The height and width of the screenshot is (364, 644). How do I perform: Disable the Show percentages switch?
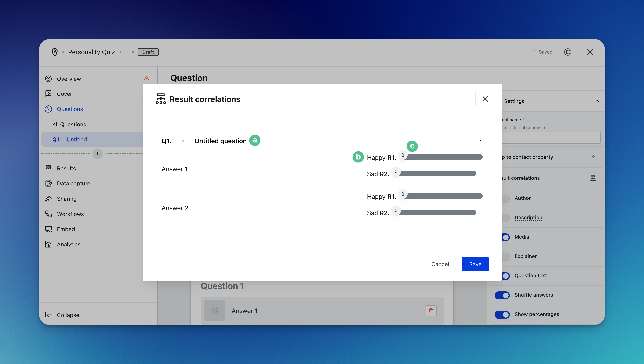[502, 314]
